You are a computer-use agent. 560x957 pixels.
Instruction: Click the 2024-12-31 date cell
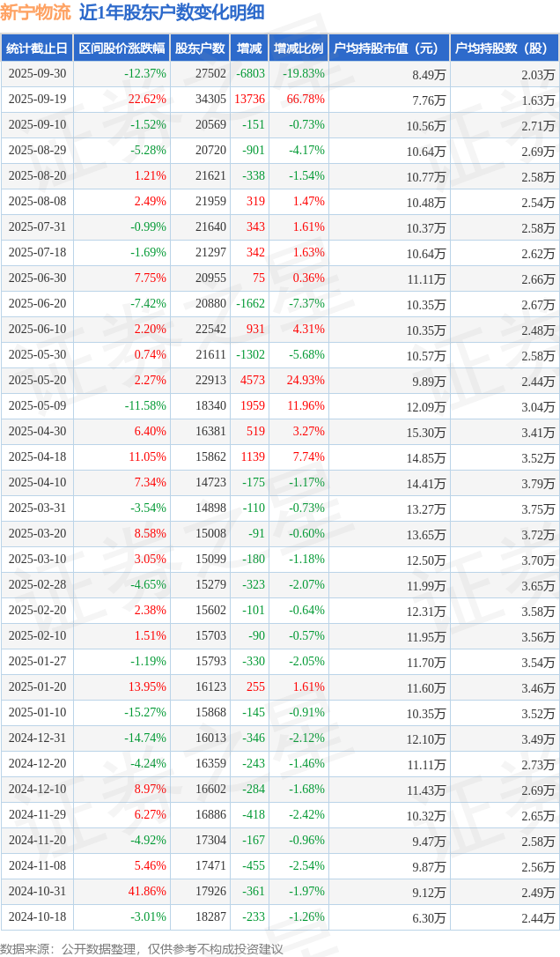click(37, 738)
